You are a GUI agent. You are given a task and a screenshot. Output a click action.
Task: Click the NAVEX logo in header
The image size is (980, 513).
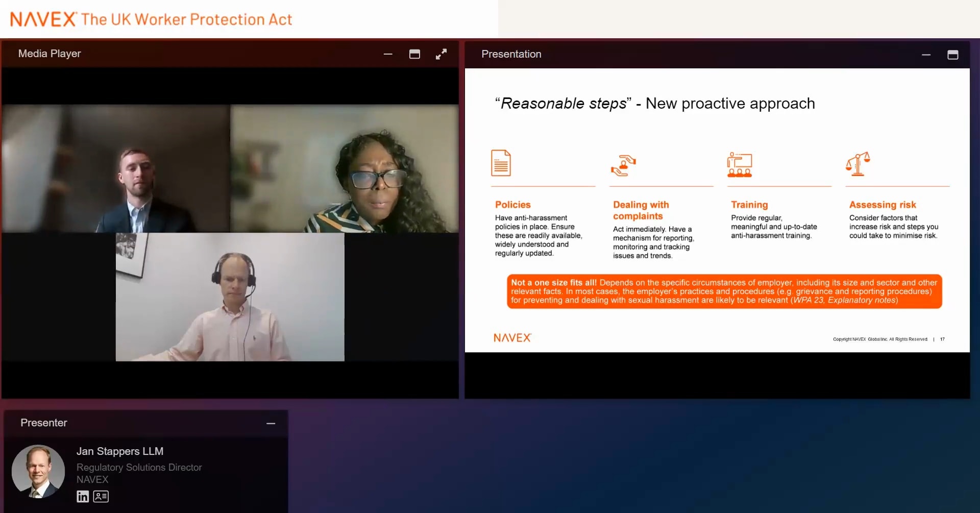click(x=43, y=19)
